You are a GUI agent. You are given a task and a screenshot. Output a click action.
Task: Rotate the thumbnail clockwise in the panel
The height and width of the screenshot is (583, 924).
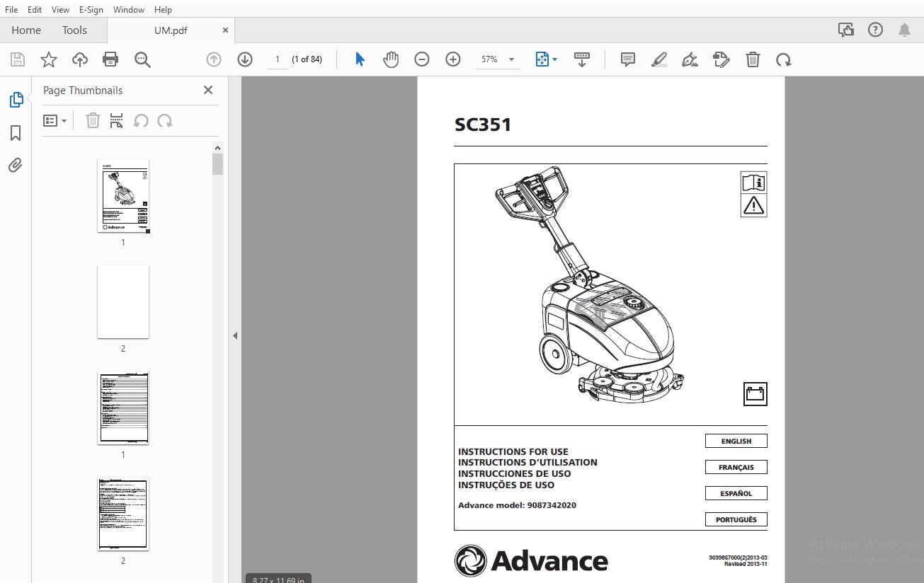coord(165,121)
